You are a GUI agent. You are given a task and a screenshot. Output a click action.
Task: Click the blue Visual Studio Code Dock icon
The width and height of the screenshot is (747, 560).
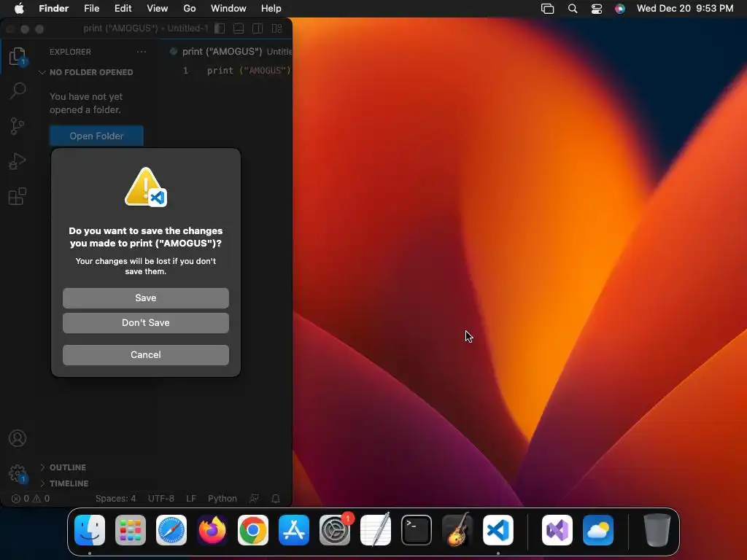(498, 529)
